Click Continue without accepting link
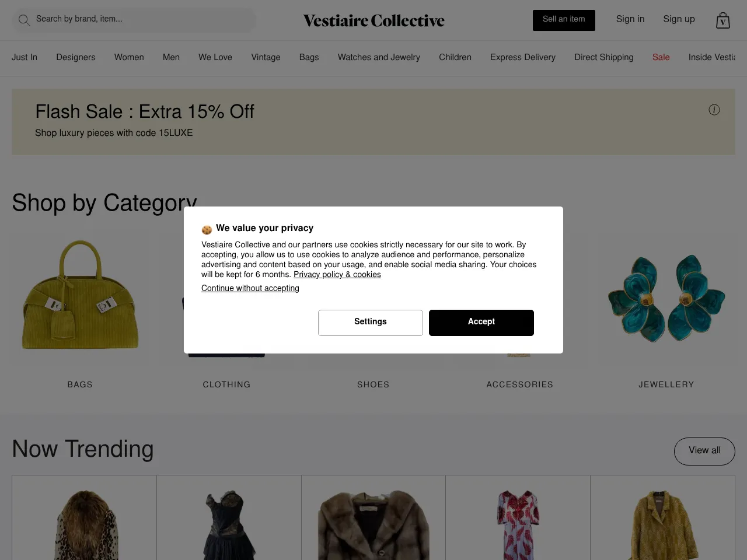747x560 pixels. 250,288
